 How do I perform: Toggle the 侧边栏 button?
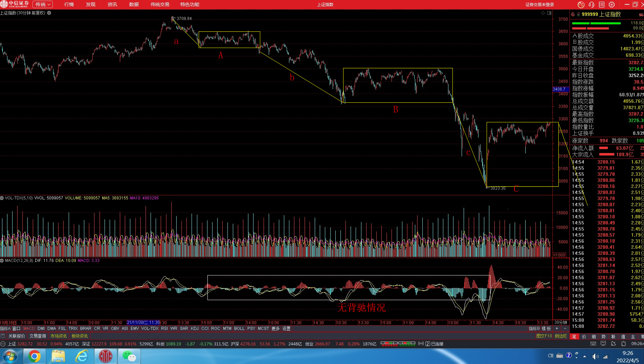tap(561, 336)
